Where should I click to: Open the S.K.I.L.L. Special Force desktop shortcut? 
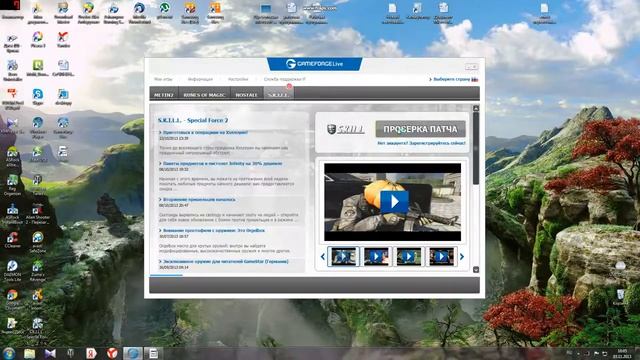point(38,329)
